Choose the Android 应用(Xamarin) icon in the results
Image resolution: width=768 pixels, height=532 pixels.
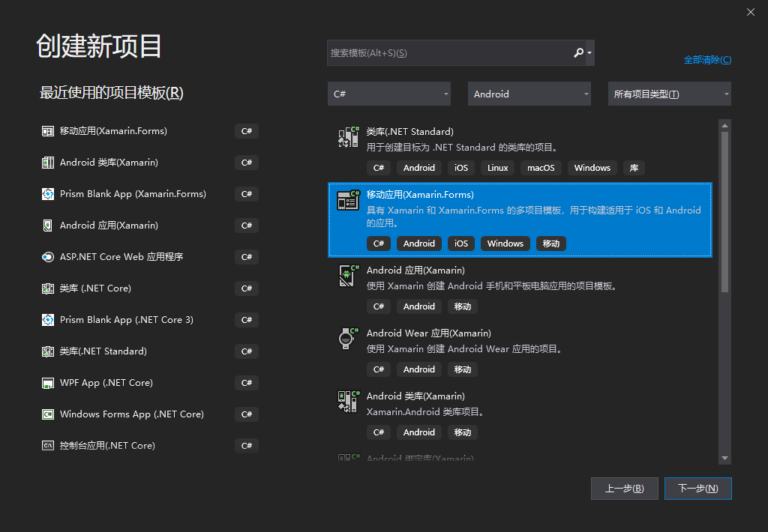click(348, 276)
